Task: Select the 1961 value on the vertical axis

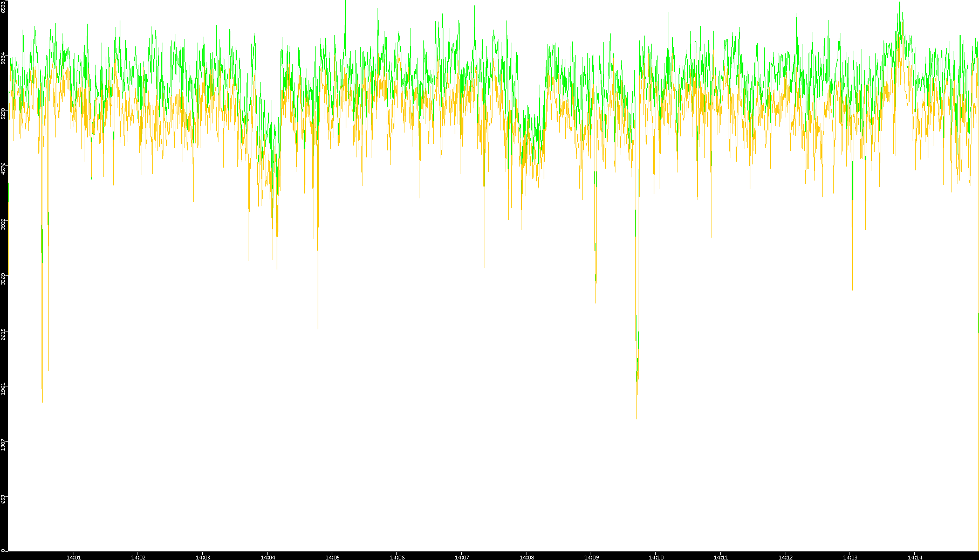Action: point(4,389)
